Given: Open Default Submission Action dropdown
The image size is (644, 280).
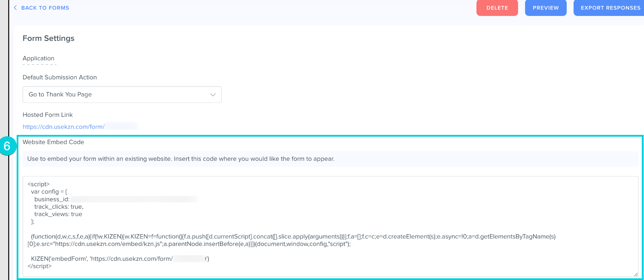Looking at the screenshot, I should pyautogui.click(x=122, y=94).
